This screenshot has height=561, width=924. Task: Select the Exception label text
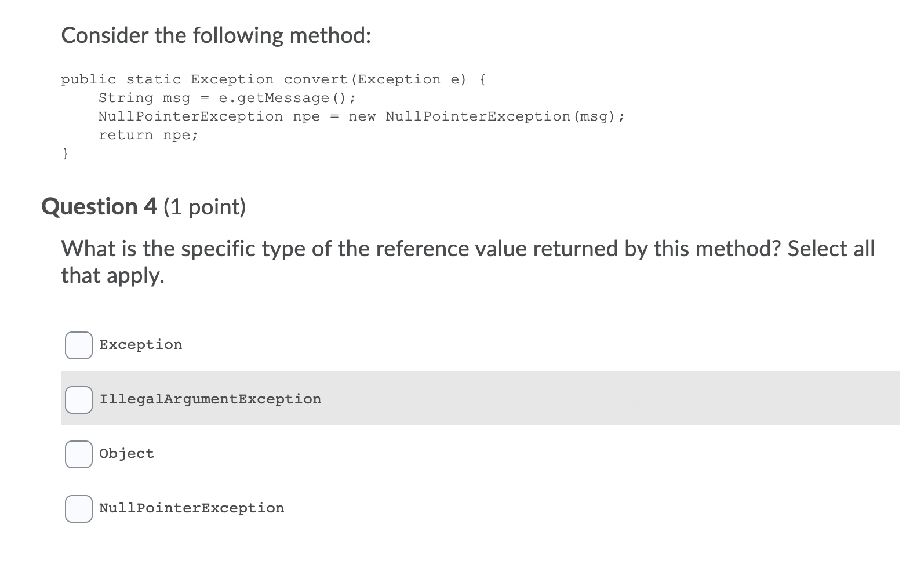click(x=140, y=344)
